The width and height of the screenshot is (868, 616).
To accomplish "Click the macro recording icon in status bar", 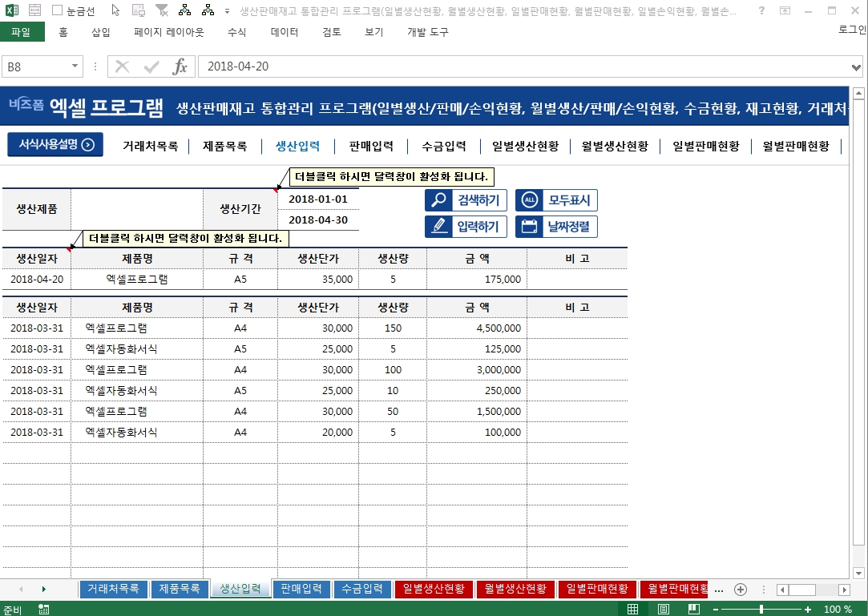I will (x=43, y=609).
